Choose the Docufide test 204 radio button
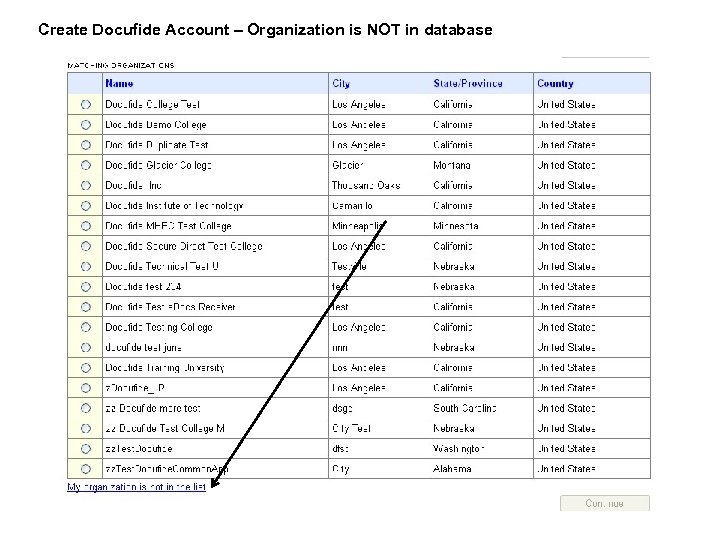 click(x=86, y=287)
